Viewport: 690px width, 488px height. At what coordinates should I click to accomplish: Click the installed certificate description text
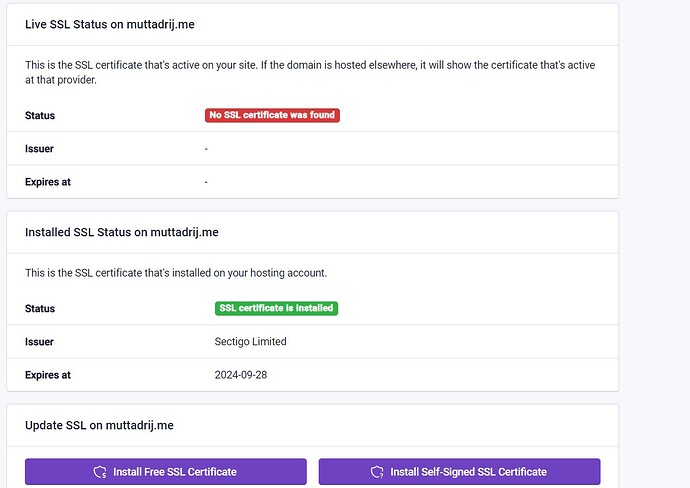tap(175, 273)
